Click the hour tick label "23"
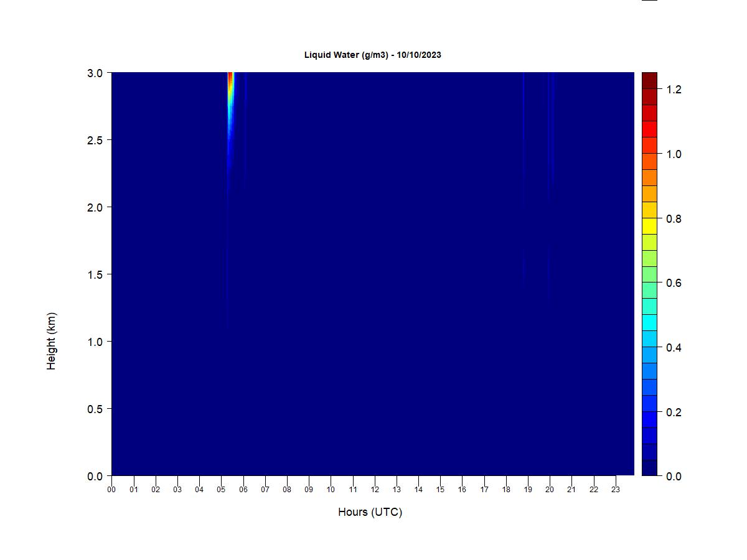Image resolution: width=747 pixels, height=560 pixels. pos(616,490)
